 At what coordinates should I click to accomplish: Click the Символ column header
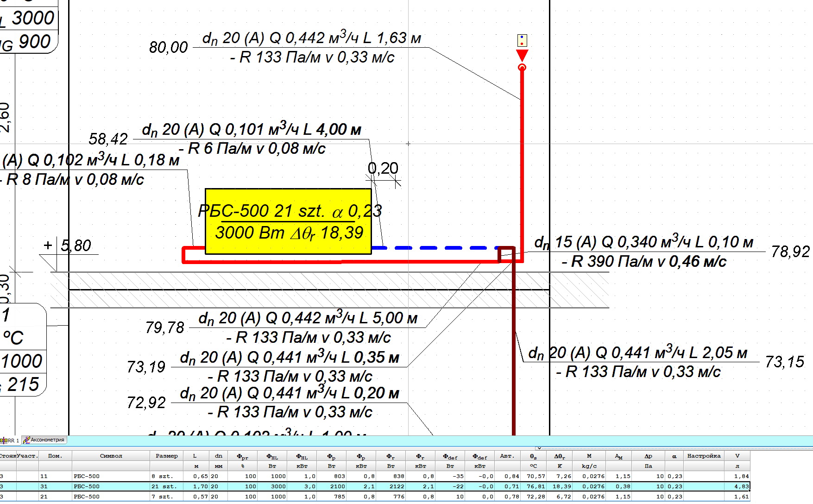pos(111,456)
